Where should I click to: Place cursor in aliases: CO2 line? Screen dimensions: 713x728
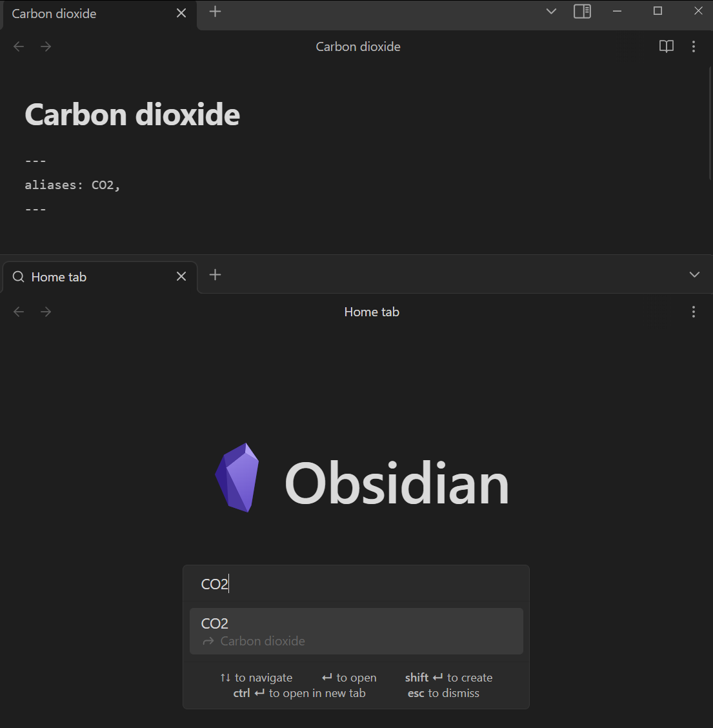pyautogui.click(x=72, y=185)
